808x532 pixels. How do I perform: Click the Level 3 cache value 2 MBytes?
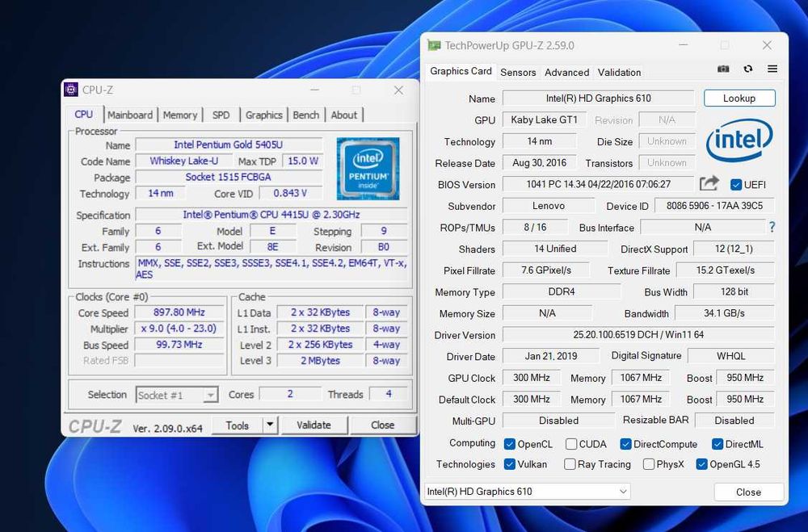(x=320, y=361)
